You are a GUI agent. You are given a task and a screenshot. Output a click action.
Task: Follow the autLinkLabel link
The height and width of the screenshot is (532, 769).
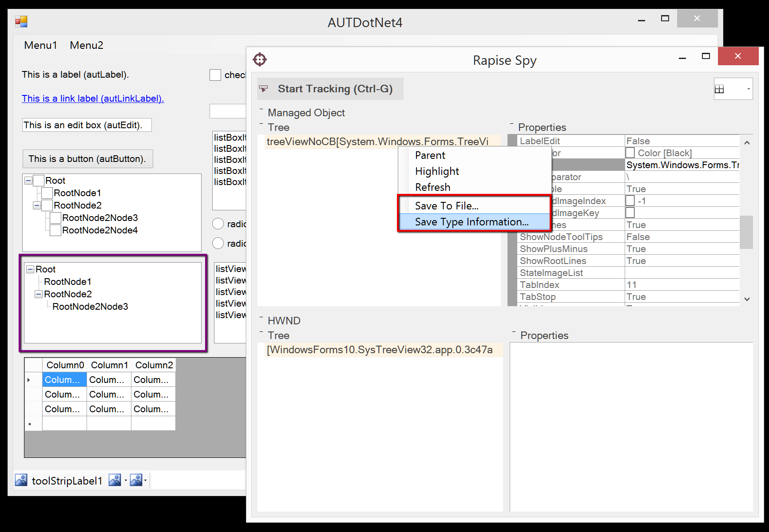[x=93, y=99]
